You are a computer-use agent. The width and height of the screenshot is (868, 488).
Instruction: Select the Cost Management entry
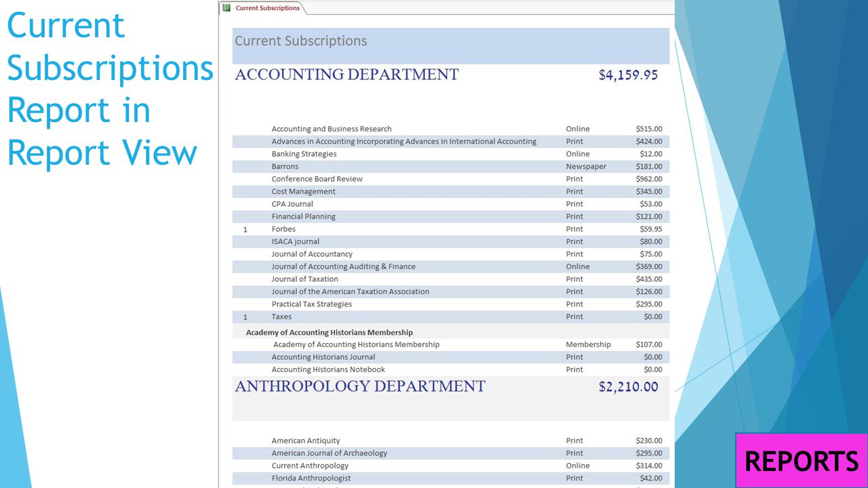304,192
